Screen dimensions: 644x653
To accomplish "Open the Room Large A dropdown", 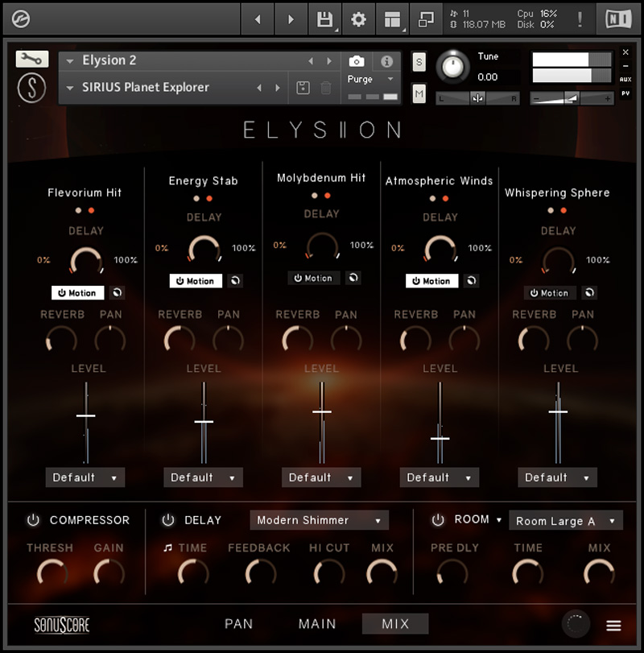I will [x=565, y=521].
